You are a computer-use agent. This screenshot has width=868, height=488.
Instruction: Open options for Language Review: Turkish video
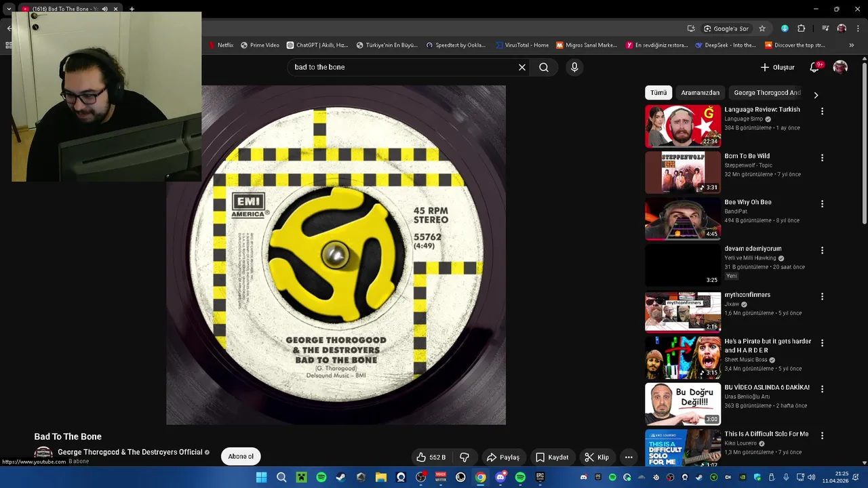[822, 111]
